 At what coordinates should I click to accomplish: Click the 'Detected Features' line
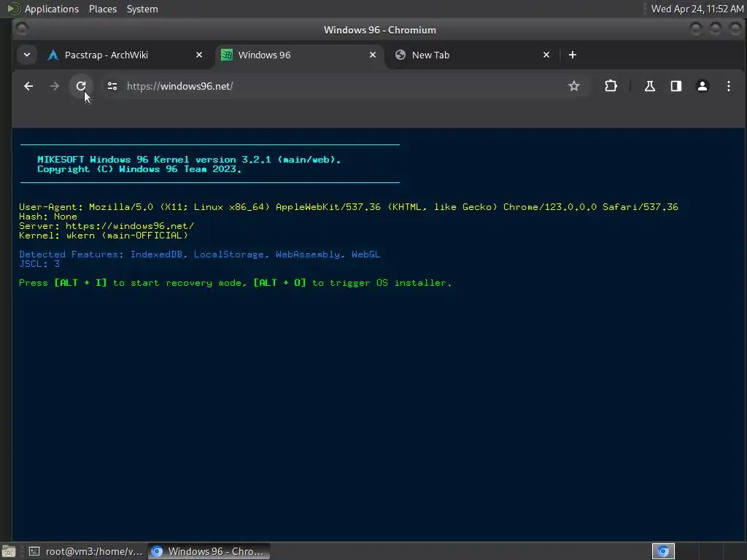point(200,254)
